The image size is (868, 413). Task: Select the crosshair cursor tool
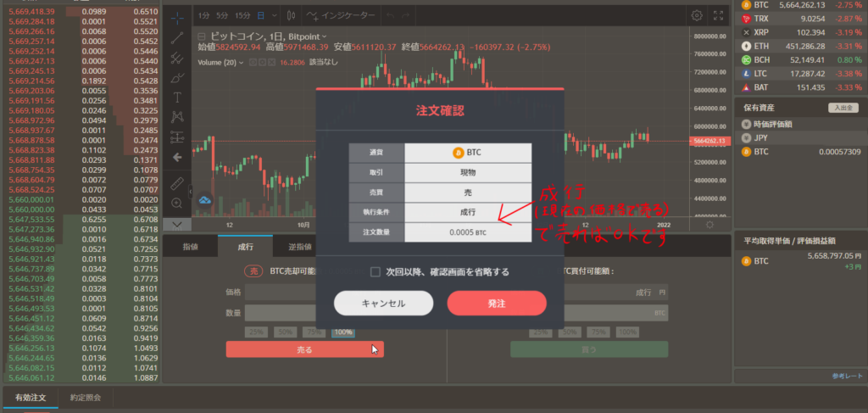[177, 18]
